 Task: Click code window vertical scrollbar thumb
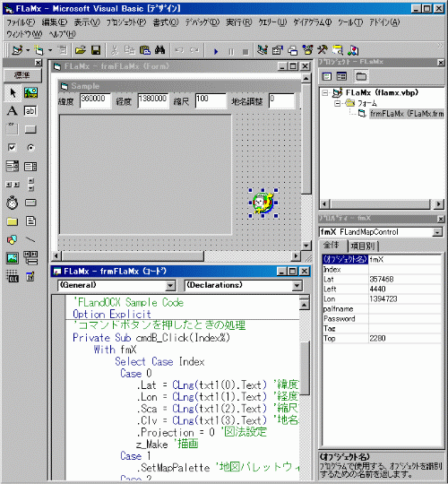click(305, 368)
